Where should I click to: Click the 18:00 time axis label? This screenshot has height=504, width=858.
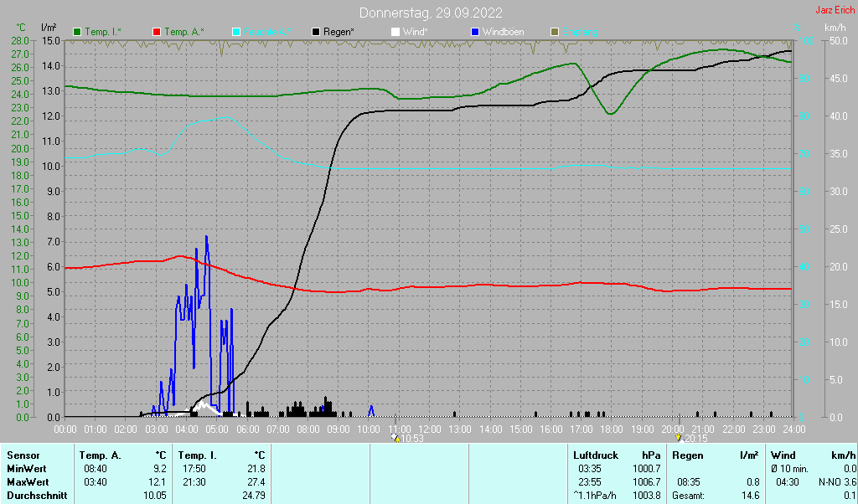(x=611, y=429)
